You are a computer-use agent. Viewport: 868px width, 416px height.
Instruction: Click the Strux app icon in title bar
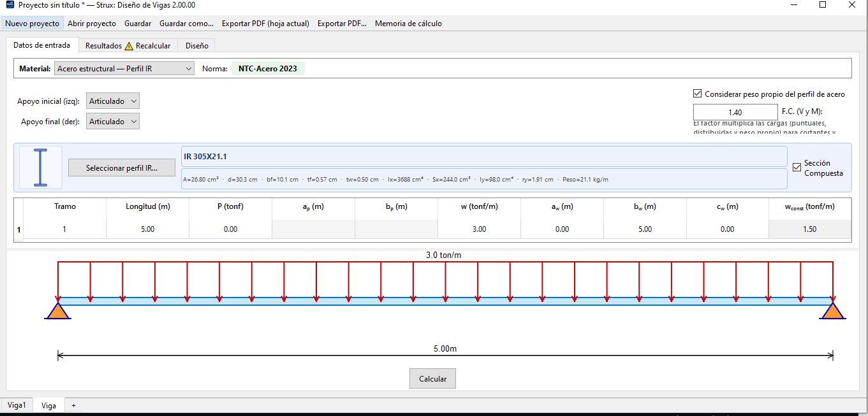click(9, 5)
